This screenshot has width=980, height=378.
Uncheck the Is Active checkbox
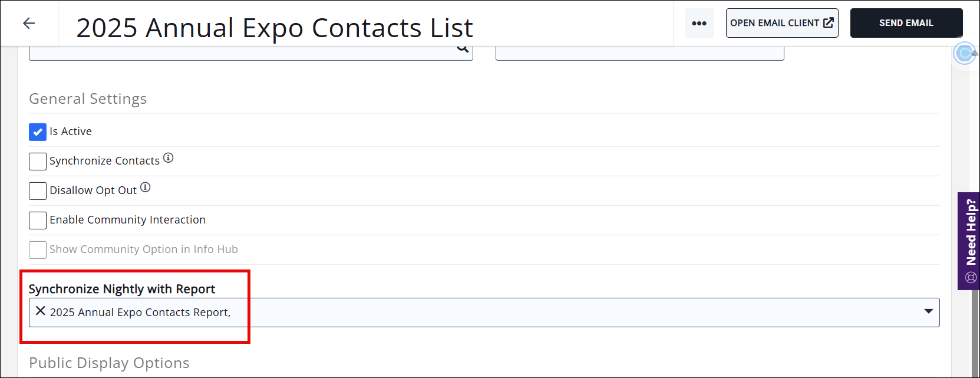coord(37,132)
